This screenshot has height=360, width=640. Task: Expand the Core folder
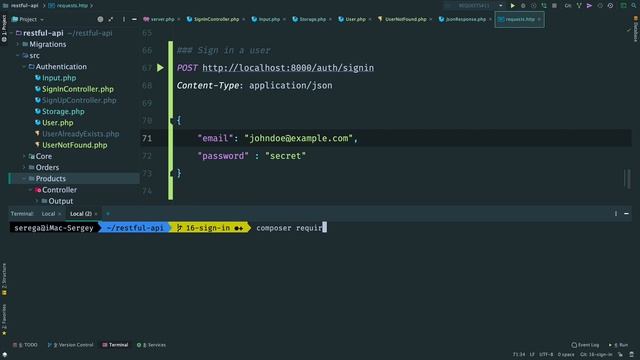tap(24, 156)
